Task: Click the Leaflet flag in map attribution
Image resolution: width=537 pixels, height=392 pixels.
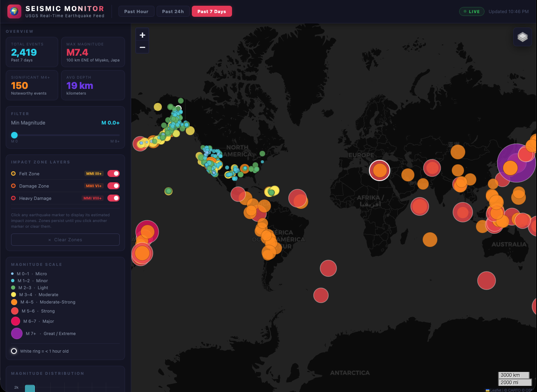Action: click(x=487, y=390)
